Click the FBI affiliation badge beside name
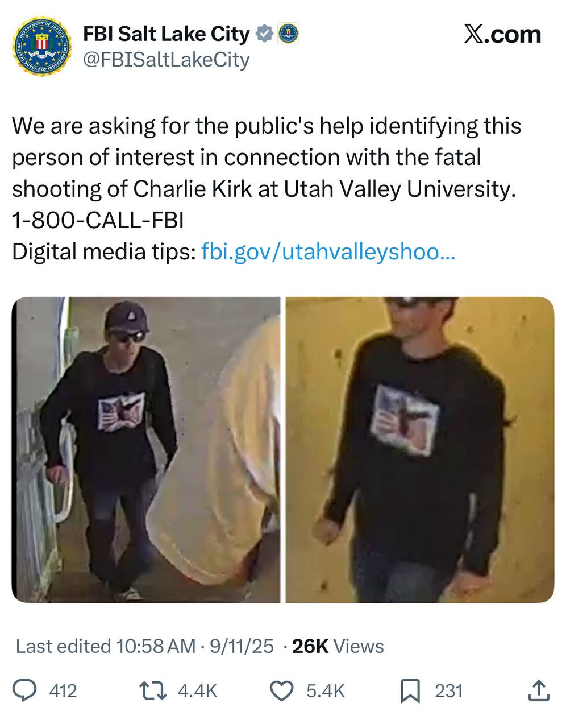This screenshot has height=728, width=566. pyautogui.click(x=288, y=34)
